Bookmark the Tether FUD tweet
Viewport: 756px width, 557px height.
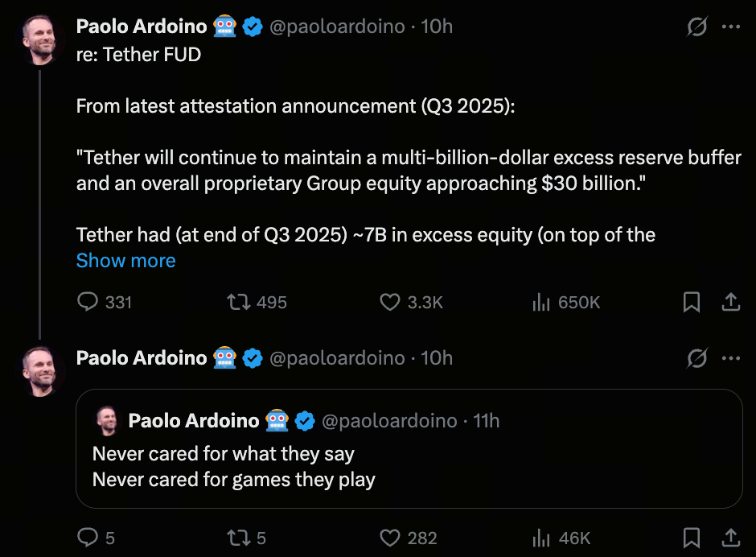point(691,303)
